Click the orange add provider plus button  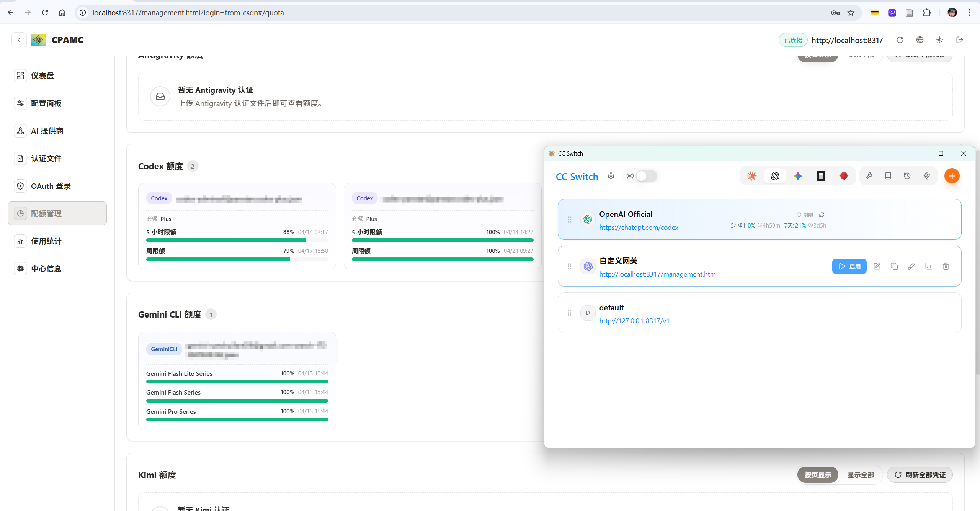(x=952, y=176)
